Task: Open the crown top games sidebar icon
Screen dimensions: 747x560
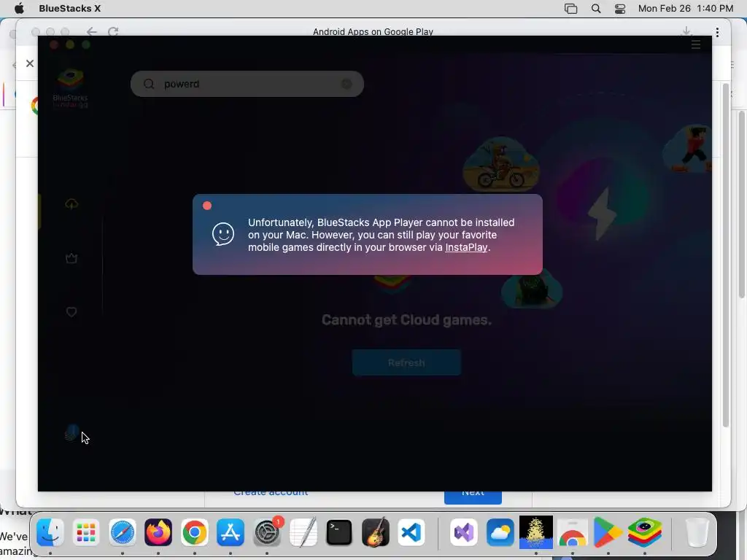Action: click(x=71, y=258)
